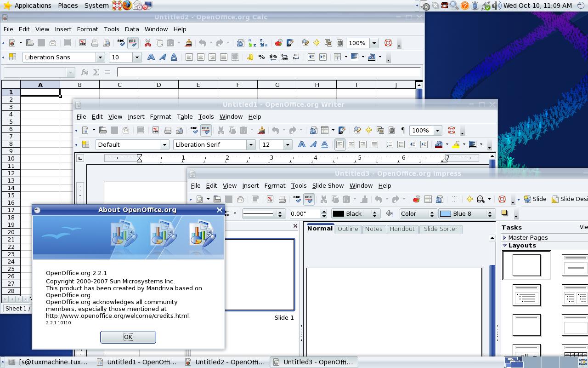
Task: Toggle Underline in Writer formatting toolbar
Action: 324,144
